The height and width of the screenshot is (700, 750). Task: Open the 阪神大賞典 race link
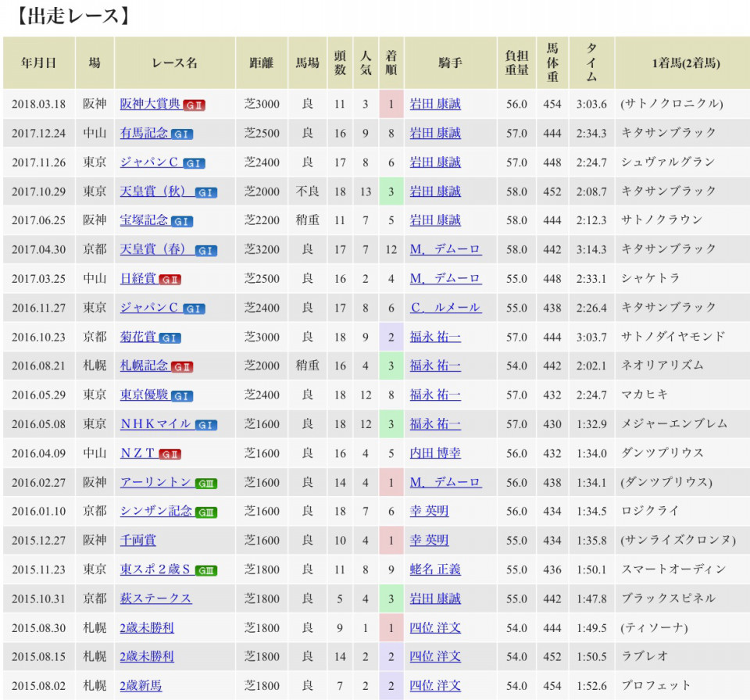[x=150, y=104]
